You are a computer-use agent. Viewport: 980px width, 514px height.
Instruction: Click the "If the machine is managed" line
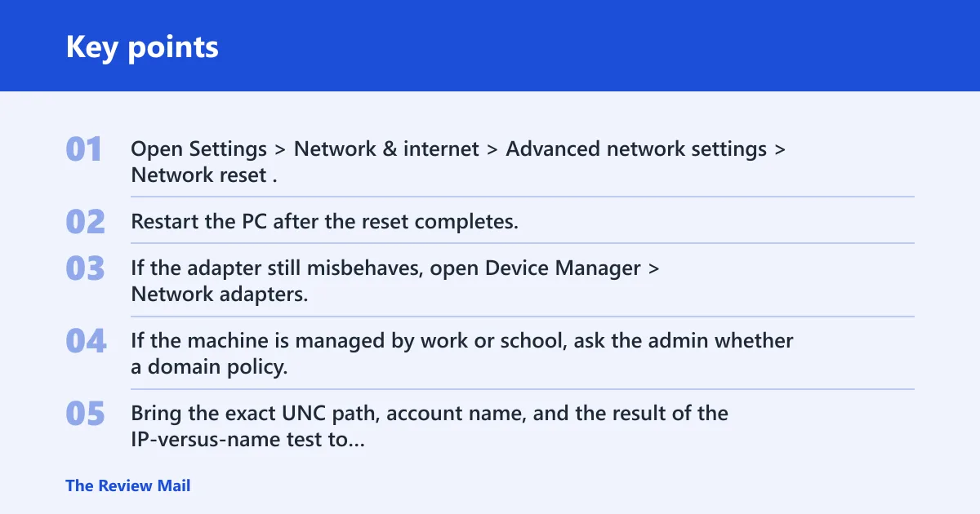(x=462, y=341)
